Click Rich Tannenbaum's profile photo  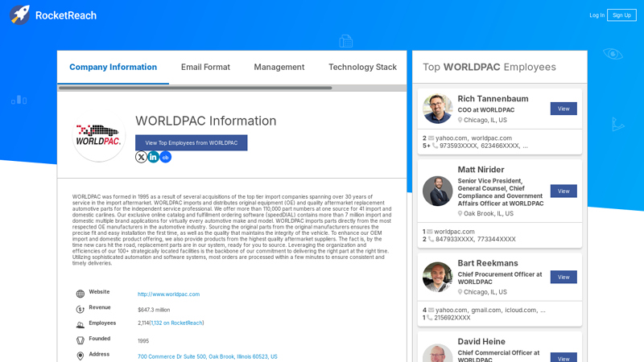[437, 109]
